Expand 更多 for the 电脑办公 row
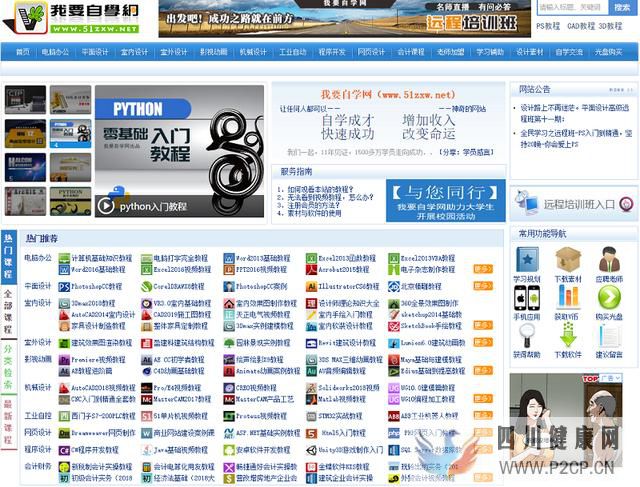This screenshot has height=487, width=640. pos(482,269)
